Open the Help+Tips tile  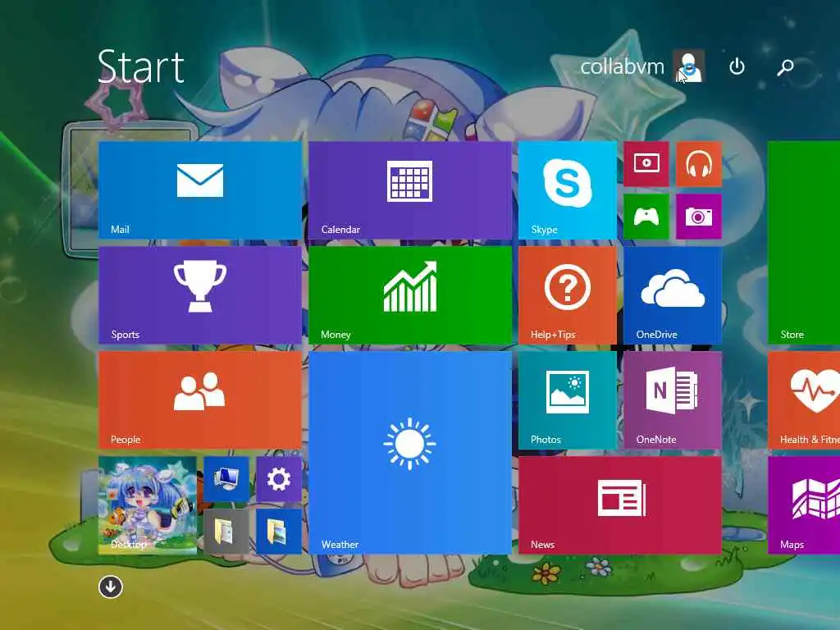click(x=568, y=295)
